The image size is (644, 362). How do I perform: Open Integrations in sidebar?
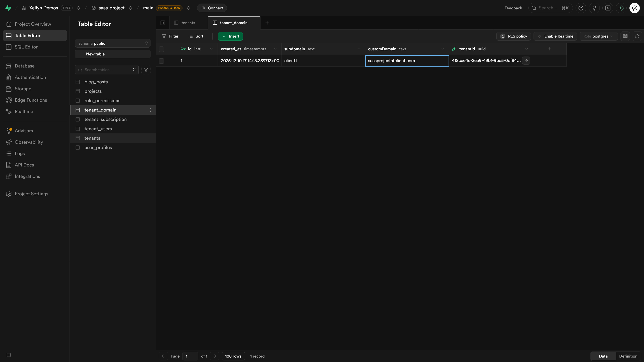pyautogui.click(x=35, y=176)
